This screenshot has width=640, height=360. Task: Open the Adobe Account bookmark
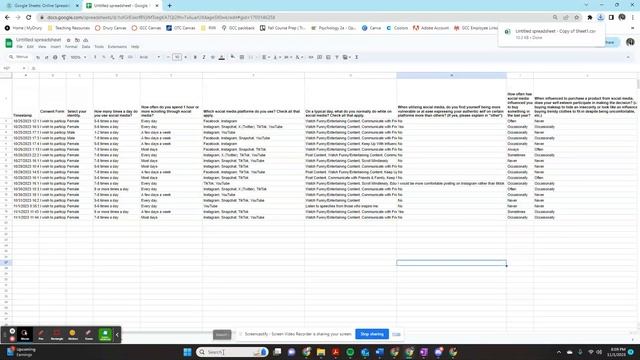click(x=431, y=28)
